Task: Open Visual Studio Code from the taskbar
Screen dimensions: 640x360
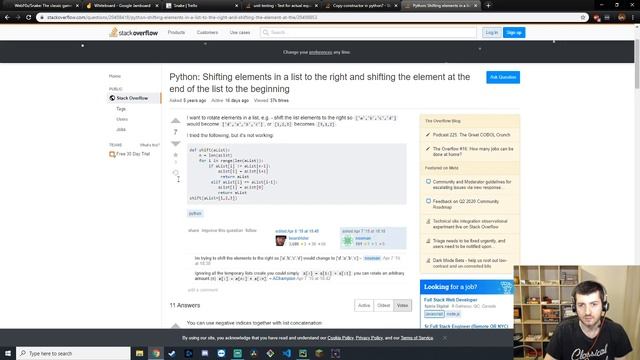Action: [287, 353]
